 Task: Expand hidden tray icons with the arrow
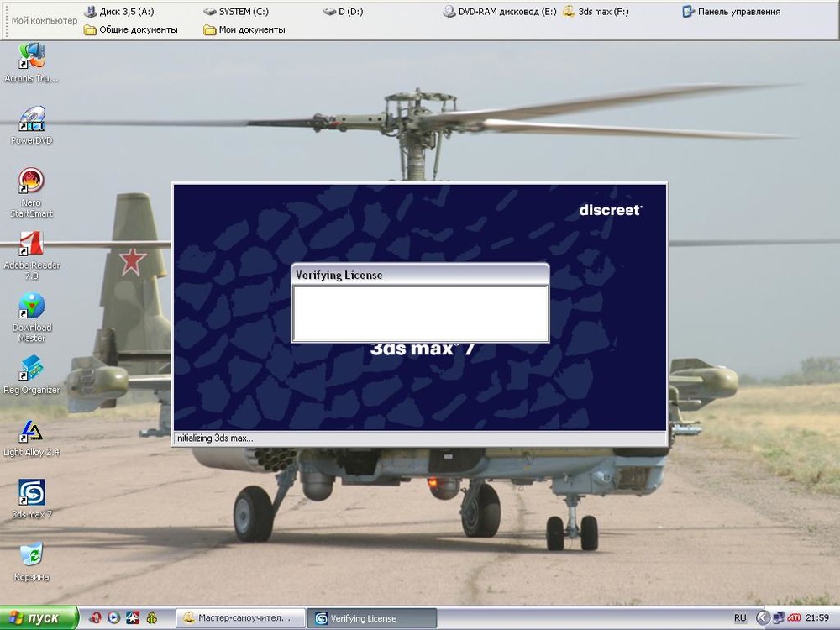[x=764, y=618]
